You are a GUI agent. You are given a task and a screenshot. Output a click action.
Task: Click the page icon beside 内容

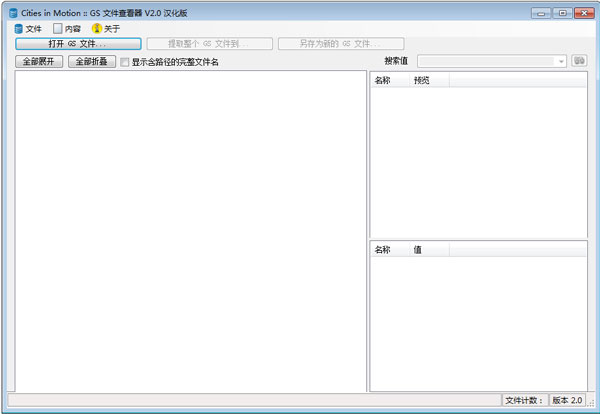[57, 28]
